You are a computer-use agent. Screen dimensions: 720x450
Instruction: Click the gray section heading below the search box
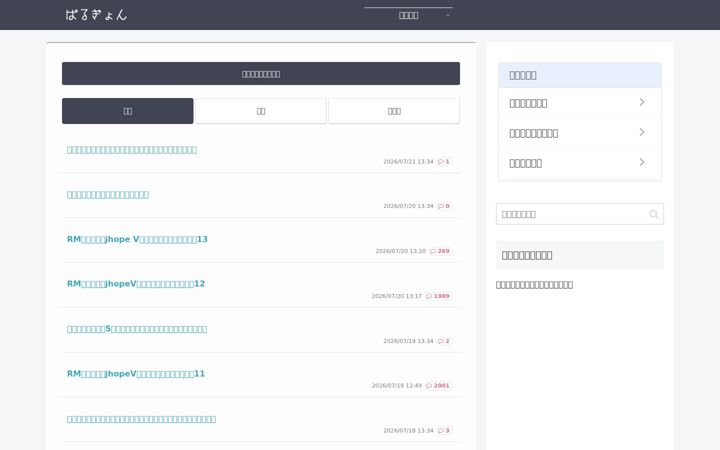tap(580, 255)
